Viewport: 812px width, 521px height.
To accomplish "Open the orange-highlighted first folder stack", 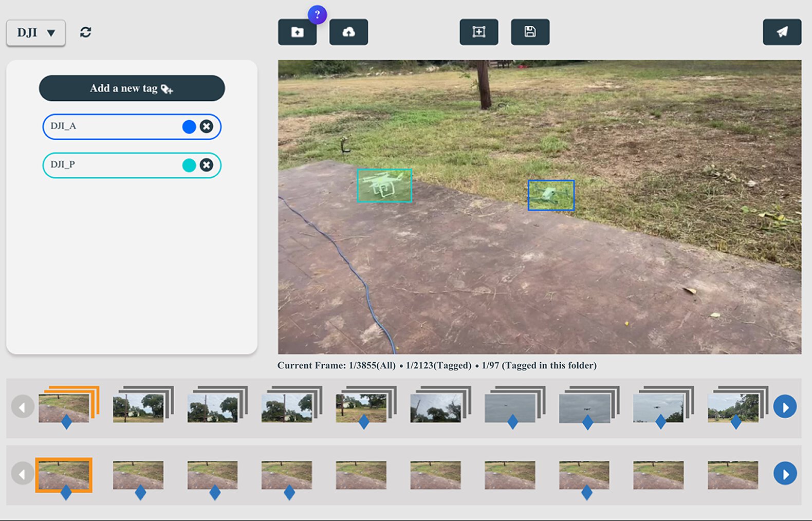I will [x=68, y=404].
